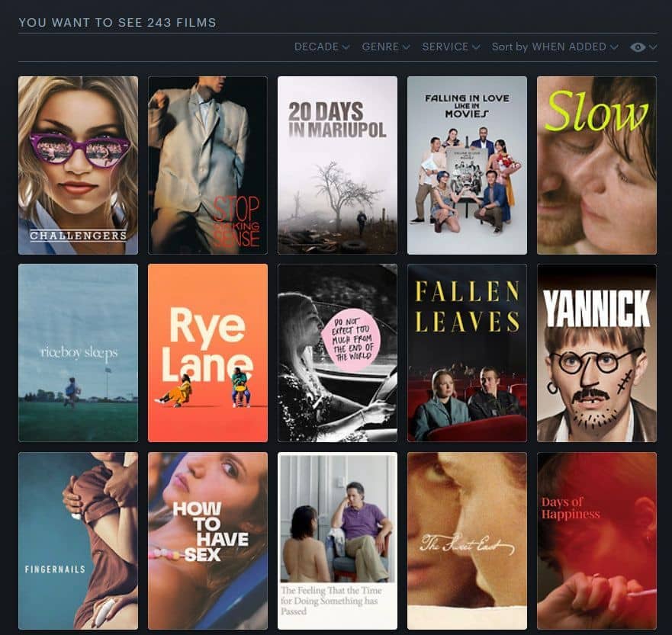Screen dimensions: 672x635
Task: Open The Feeling That the Time poster
Action: click(x=337, y=540)
